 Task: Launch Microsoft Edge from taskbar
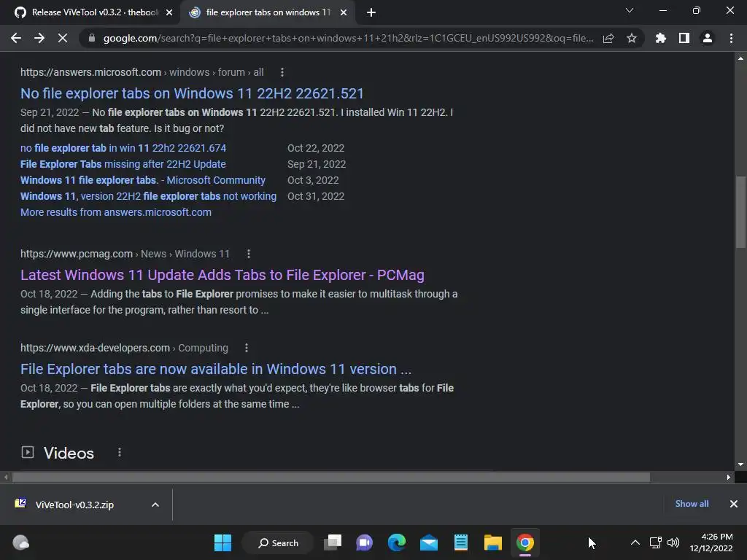396,542
